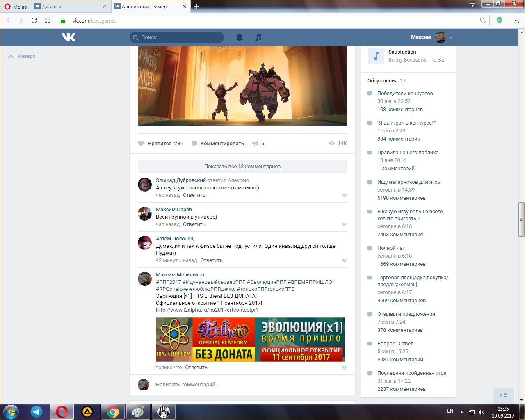Click Satisfaction audio note icon
This screenshot has width=525, height=420.
tap(376, 56)
